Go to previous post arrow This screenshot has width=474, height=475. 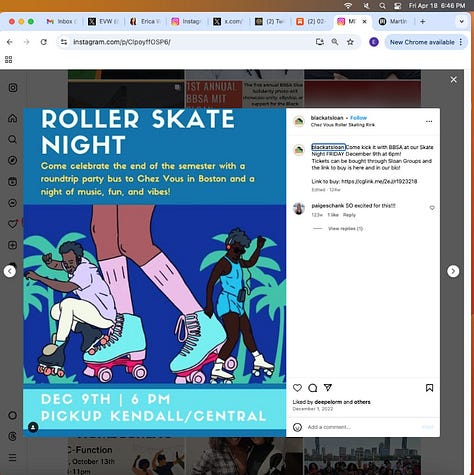(10, 271)
